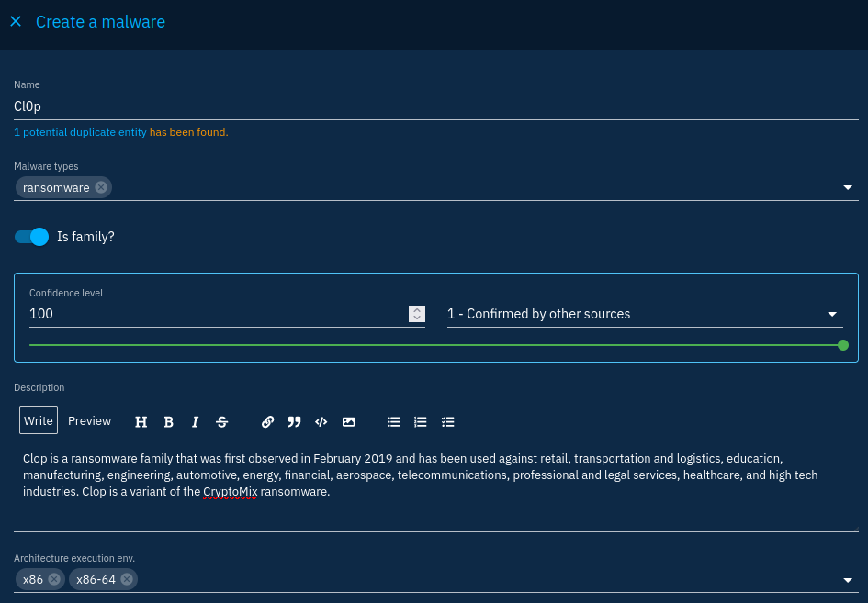Insert a block quote in Description
Screen dimensions: 868x603
coord(294,421)
